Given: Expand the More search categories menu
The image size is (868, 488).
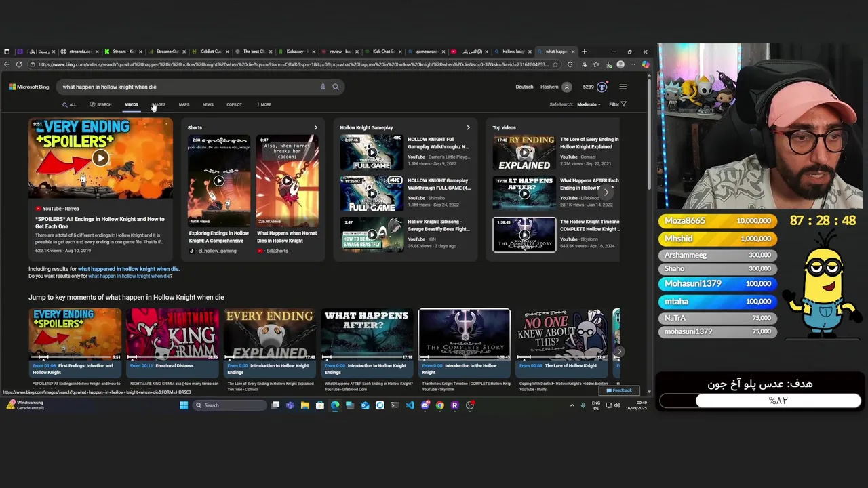Looking at the screenshot, I should coord(264,104).
